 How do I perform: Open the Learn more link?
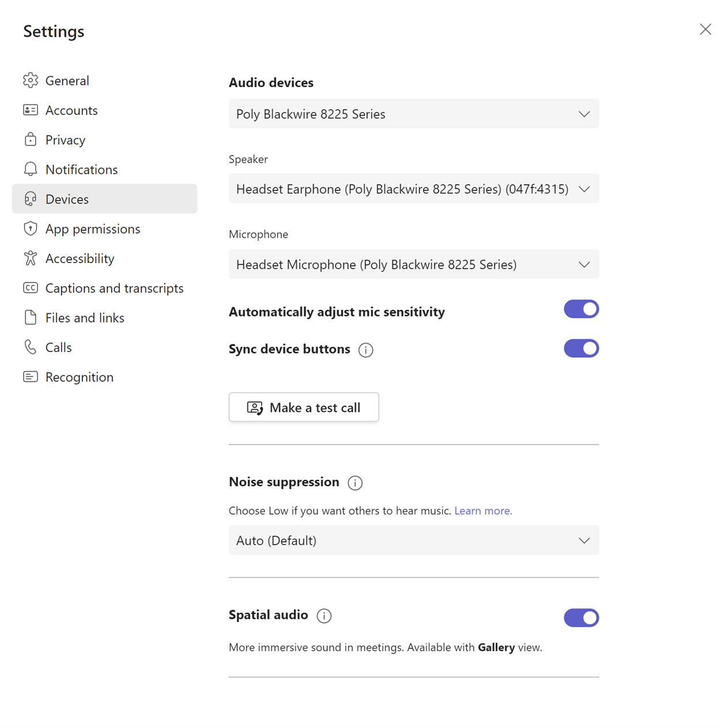483,511
